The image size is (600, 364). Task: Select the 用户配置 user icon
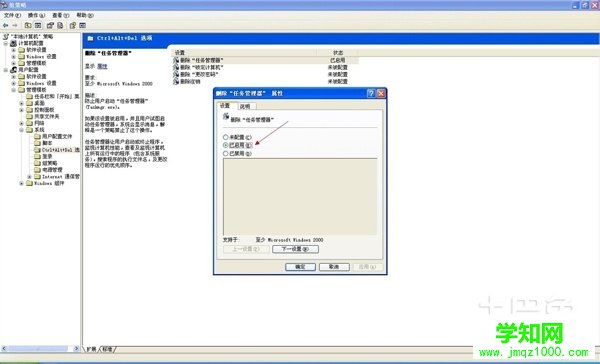point(13,70)
